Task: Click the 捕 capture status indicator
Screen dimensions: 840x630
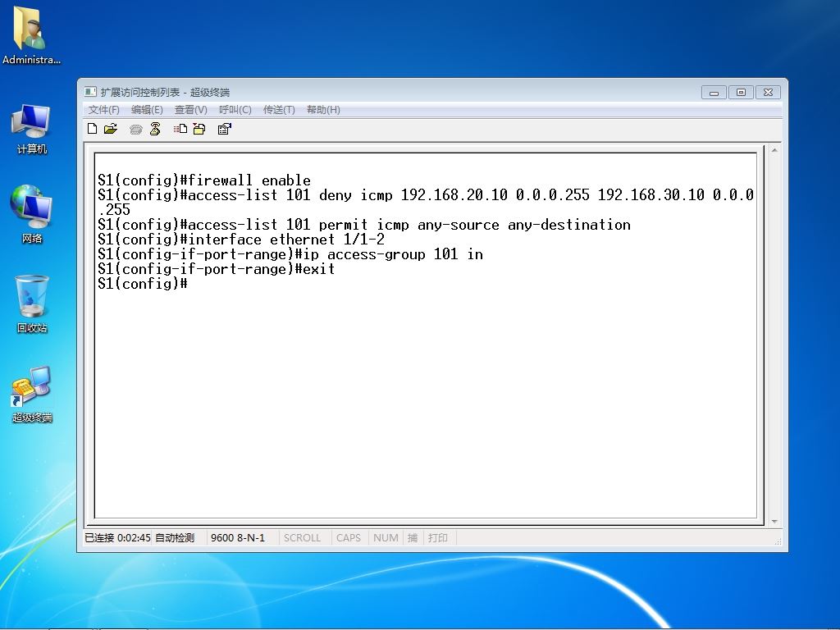Action: (413, 538)
